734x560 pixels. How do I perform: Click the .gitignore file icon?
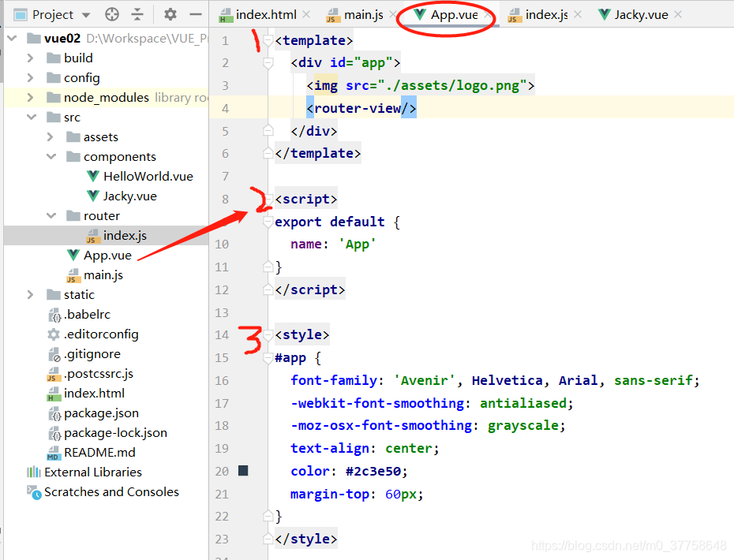tap(54, 355)
